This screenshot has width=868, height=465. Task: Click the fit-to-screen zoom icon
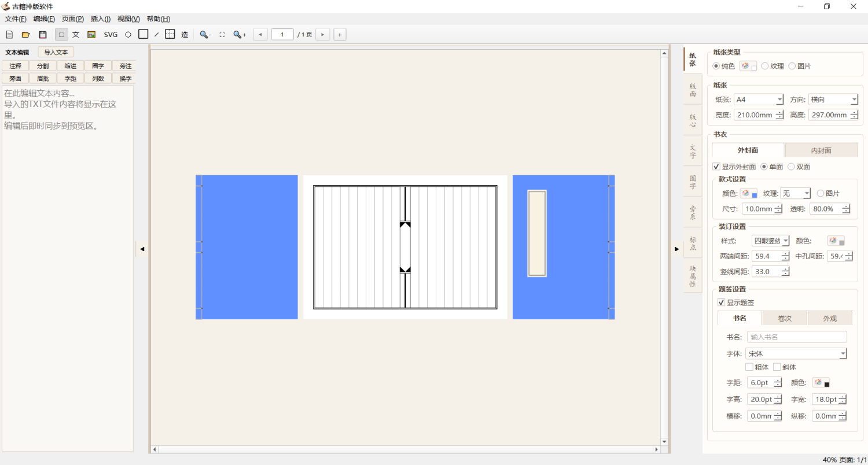click(x=222, y=35)
